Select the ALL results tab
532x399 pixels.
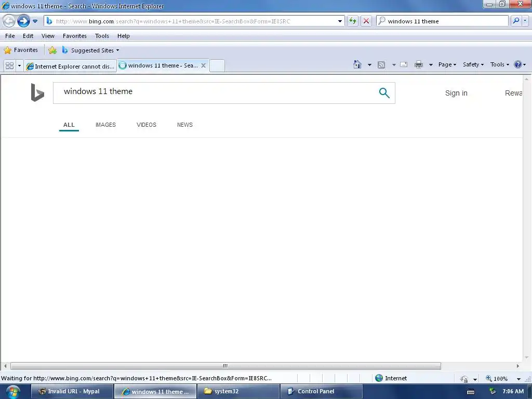69,125
